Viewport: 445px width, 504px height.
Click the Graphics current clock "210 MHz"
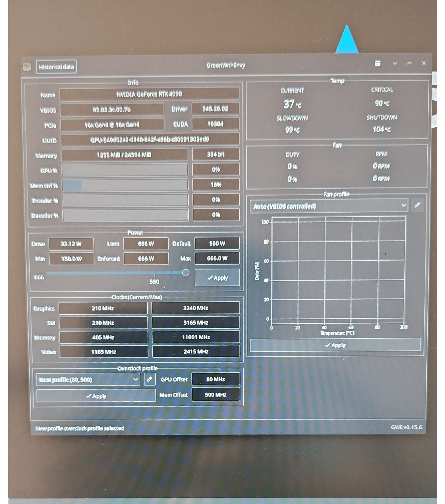[103, 308]
